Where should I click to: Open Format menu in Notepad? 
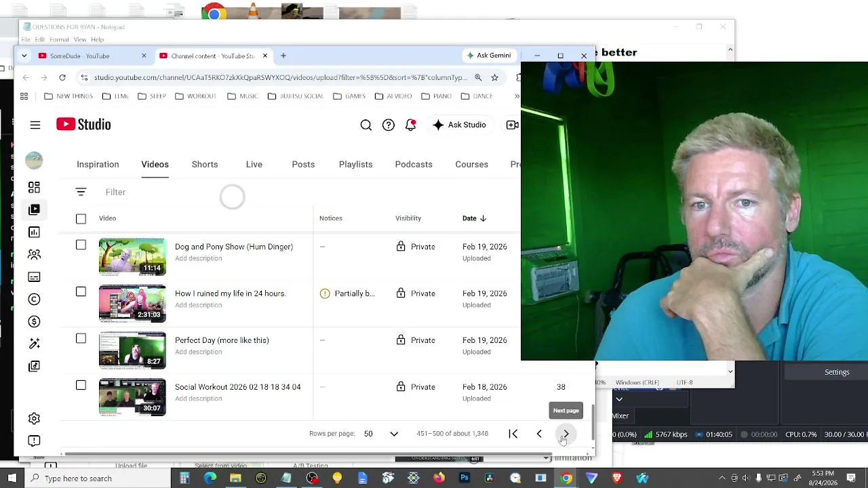coord(59,40)
